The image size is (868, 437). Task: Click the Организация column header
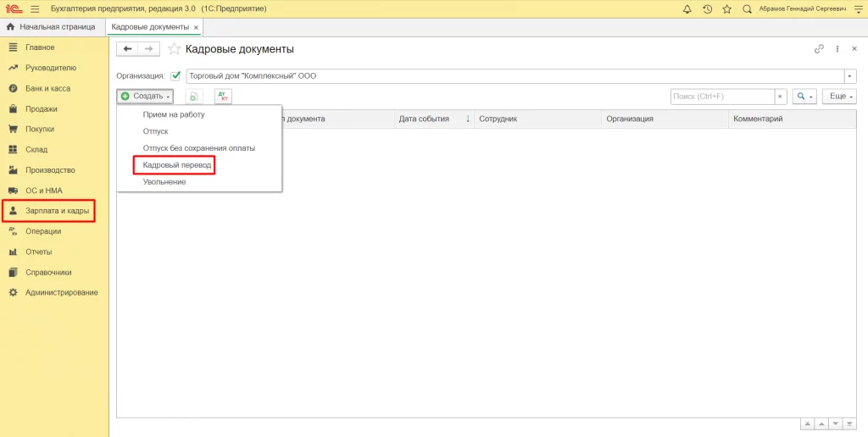(x=665, y=119)
